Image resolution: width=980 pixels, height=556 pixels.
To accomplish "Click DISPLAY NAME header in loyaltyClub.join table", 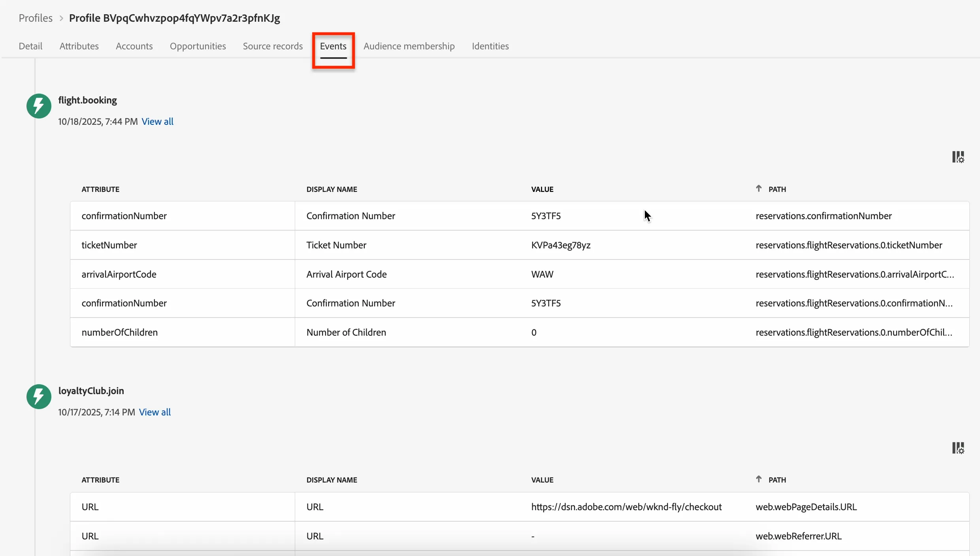I will click(332, 480).
